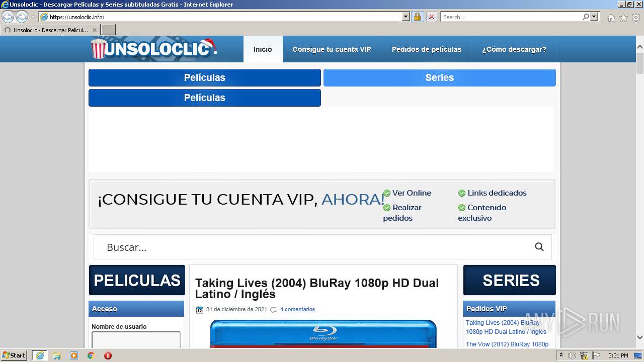Screen dimensions: 644x362
Task: Open Pedidos de películas menu
Action: click(427, 49)
